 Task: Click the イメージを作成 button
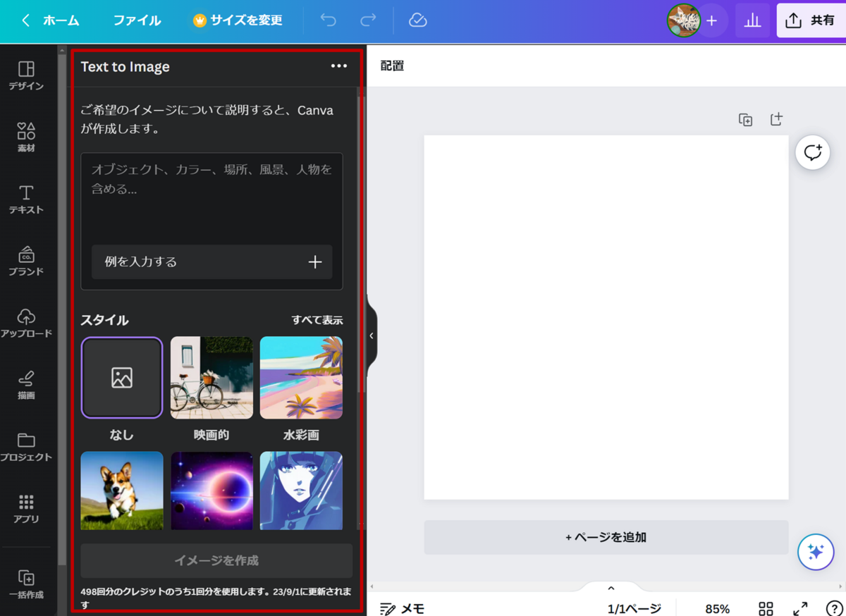pyautogui.click(x=216, y=560)
